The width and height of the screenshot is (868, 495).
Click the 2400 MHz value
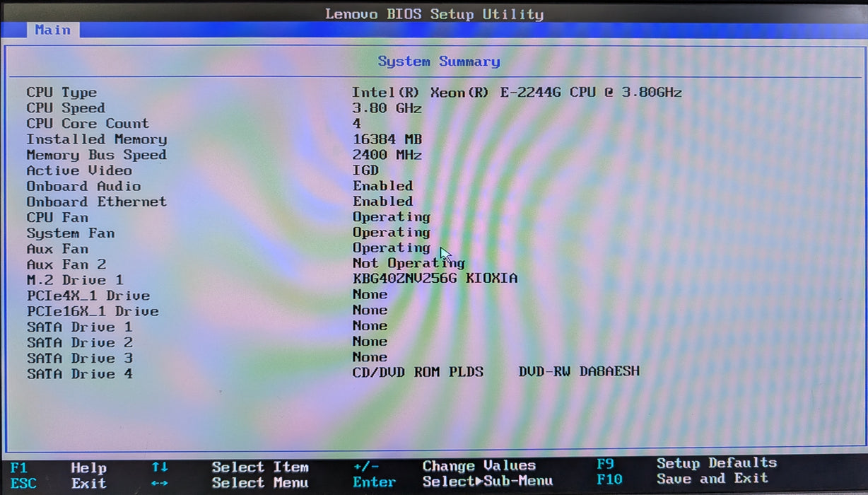point(387,155)
